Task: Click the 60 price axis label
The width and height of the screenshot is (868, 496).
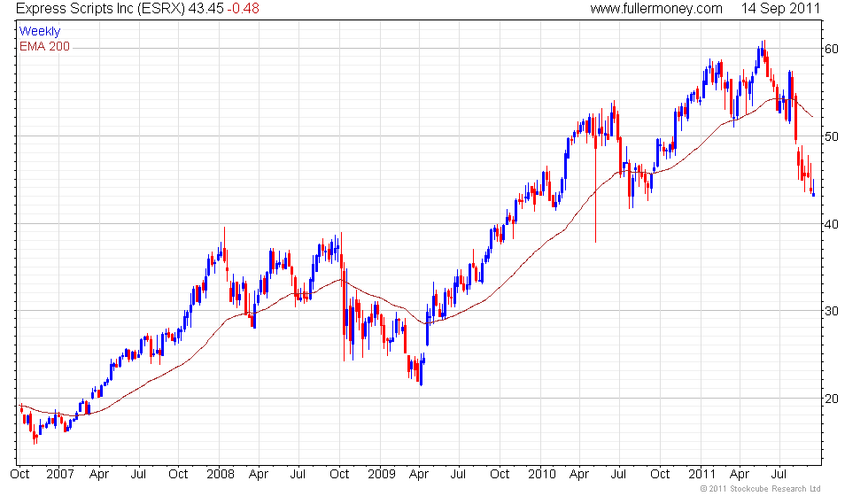Action: click(832, 49)
